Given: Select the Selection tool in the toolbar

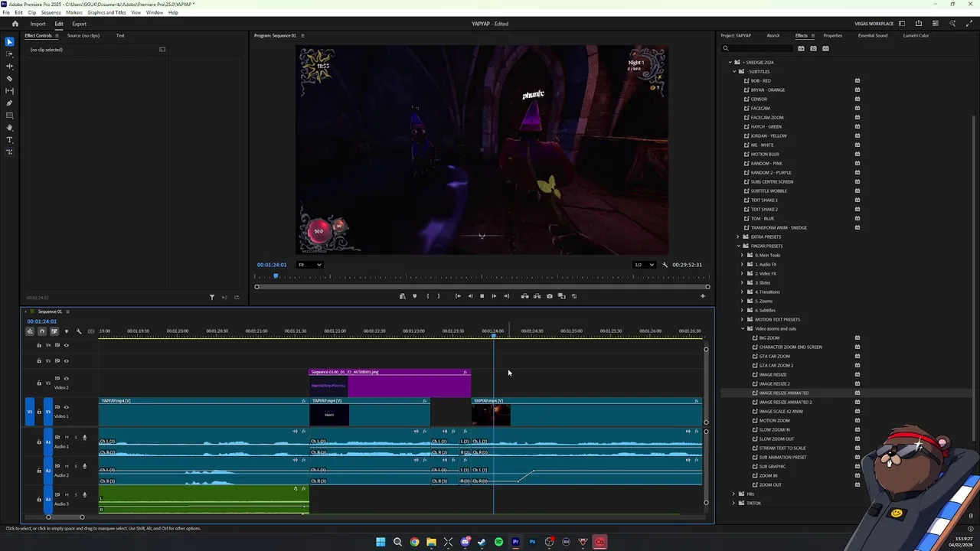Looking at the screenshot, I should [x=9, y=42].
